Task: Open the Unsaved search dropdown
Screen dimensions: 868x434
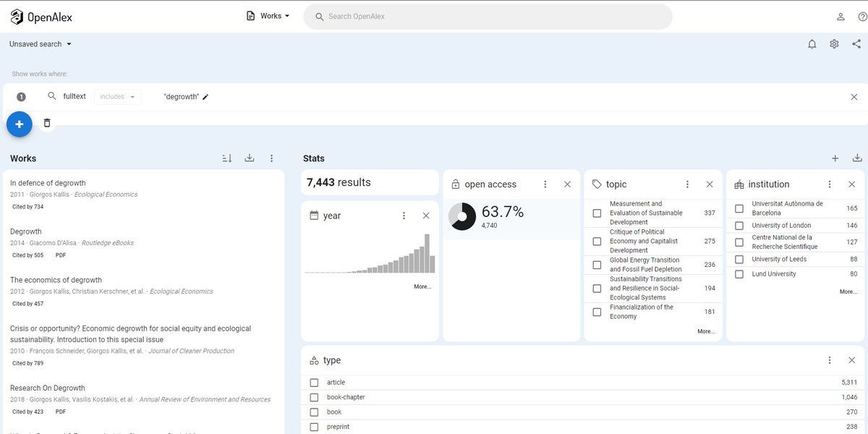Action: (41, 44)
